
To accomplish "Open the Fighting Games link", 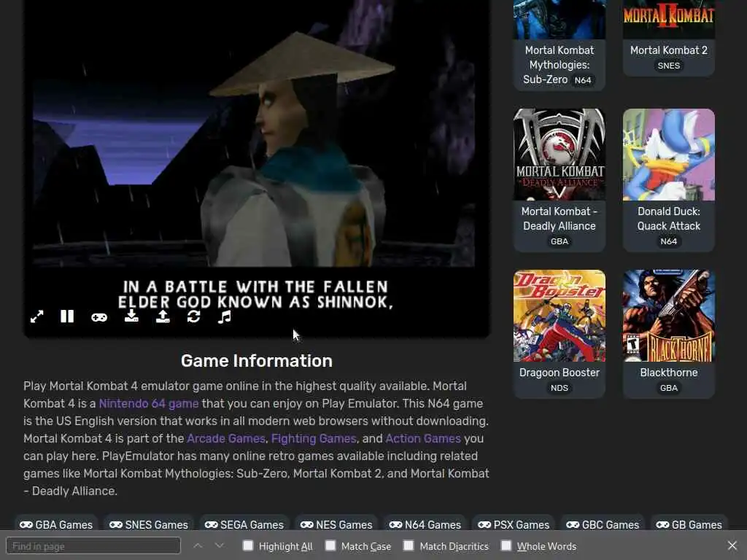I will point(314,438).
